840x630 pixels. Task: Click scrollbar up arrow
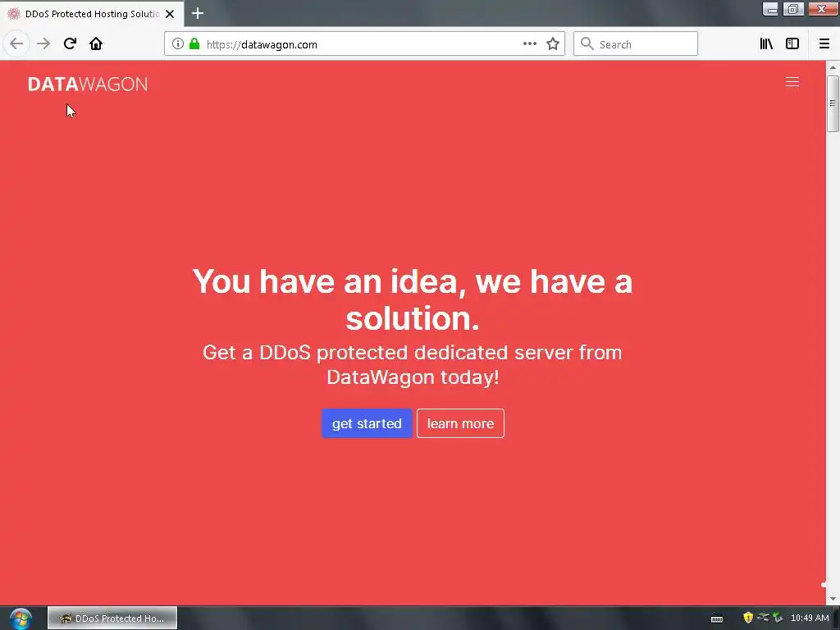click(x=833, y=67)
